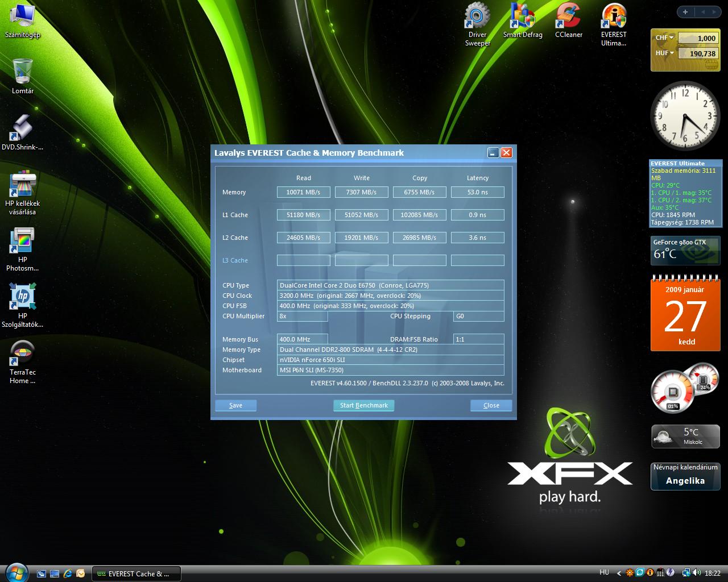This screenshot has height=582, width=728.
Task: Click sidebar previous gadgets arrow
Action: pyautogui.click(x=702, y=12)
